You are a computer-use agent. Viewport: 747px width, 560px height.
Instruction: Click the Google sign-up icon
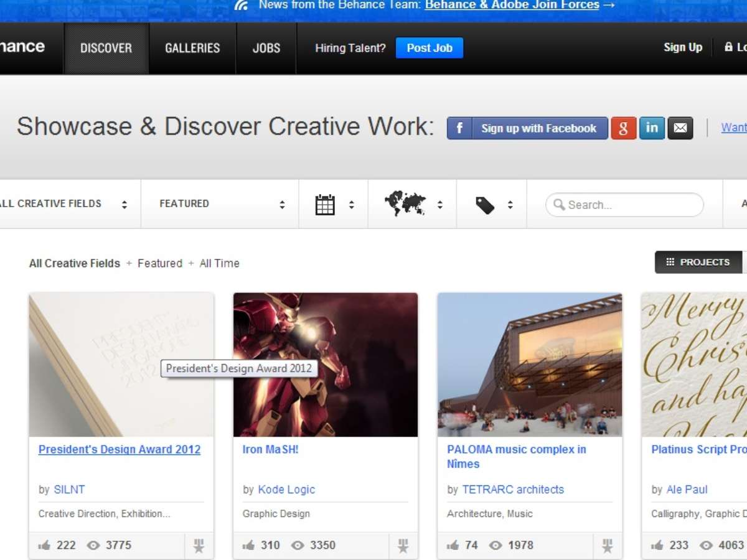click(x=623, y=128)
